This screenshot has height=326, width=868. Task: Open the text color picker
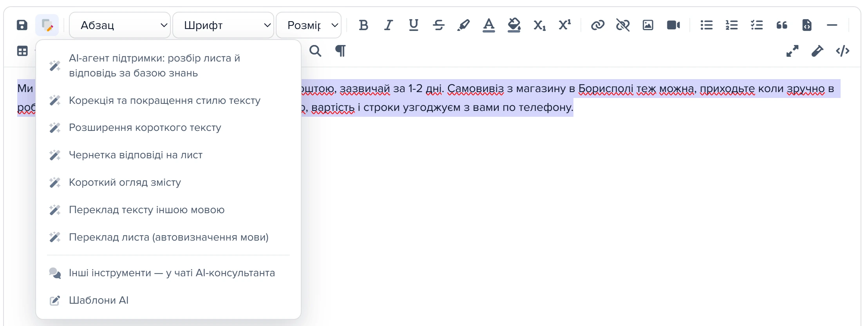tap(489, 25)
